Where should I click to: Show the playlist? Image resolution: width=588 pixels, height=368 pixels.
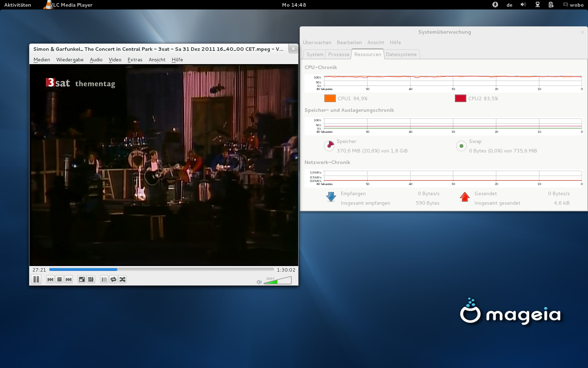(x=104, y=279)
